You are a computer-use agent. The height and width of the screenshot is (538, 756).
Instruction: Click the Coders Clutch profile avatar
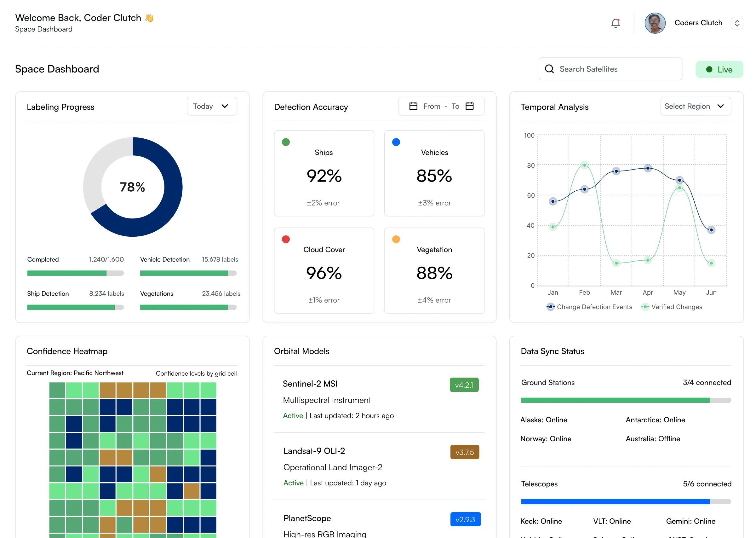(655, 23)
